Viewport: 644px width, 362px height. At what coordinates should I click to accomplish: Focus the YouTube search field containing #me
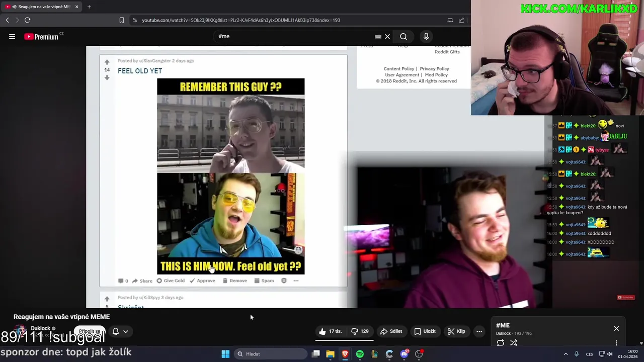tap(294, 36)
